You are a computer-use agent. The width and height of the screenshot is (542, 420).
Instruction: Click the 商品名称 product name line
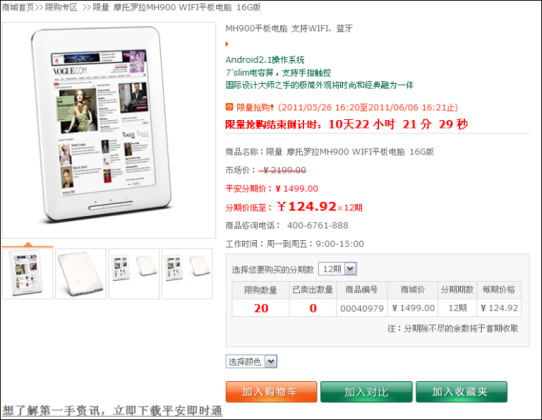[330, 152]
